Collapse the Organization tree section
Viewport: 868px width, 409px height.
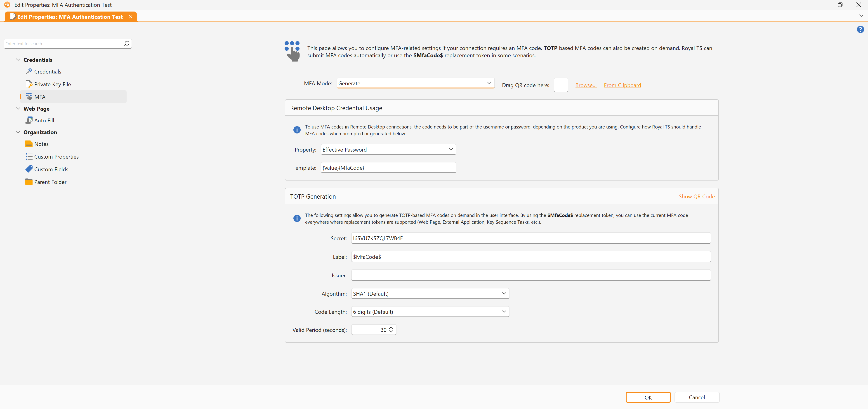click(x=18, y=132)
